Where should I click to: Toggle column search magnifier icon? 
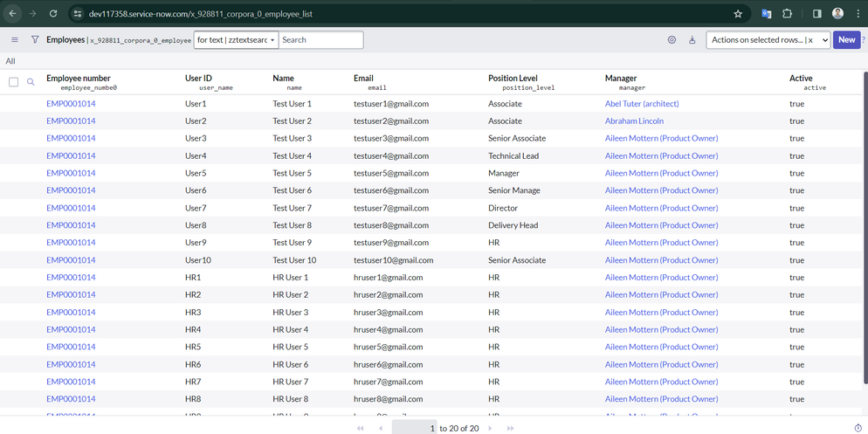click(x=31, y=82)
